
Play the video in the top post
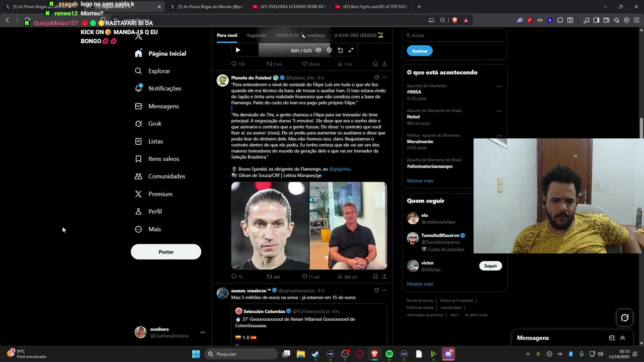[238, 50]
